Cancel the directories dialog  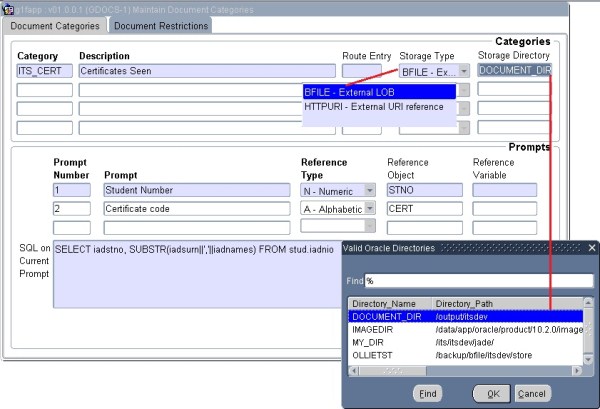(534, 393)
